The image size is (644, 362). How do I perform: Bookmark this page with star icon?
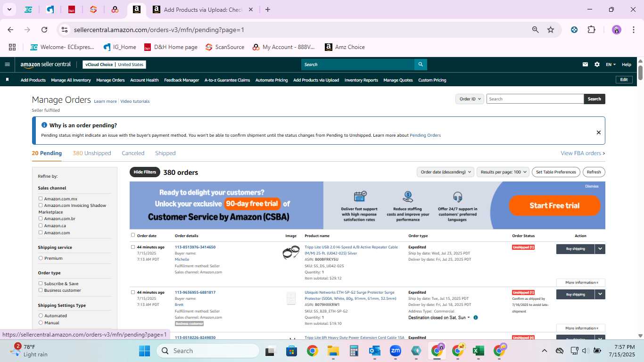pos(551,30)
